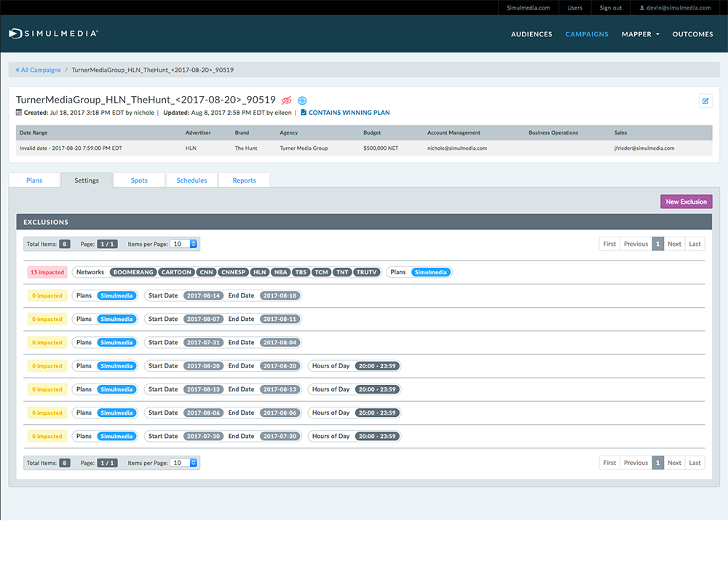Click the HLN network tag
The width and height of the screenshot is (728, 588).
pos(260,272)
